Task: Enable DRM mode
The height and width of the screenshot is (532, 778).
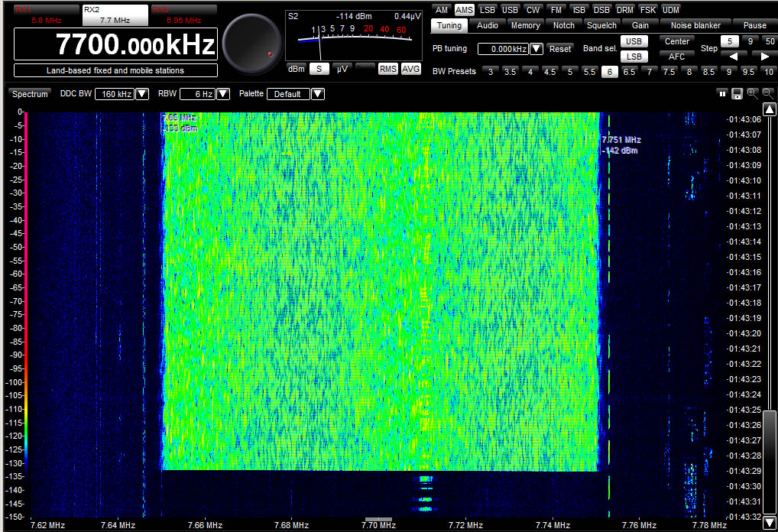Action: tap(624, 10)
